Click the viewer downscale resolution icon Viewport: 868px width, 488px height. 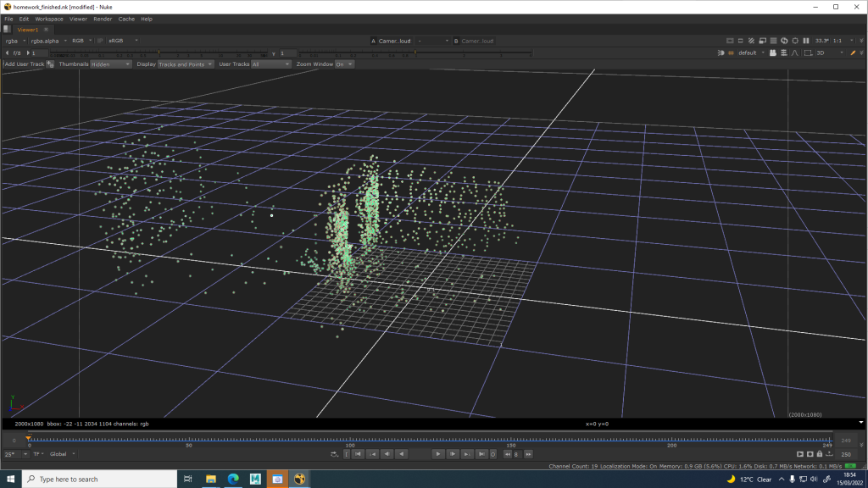tap(762, 41)
